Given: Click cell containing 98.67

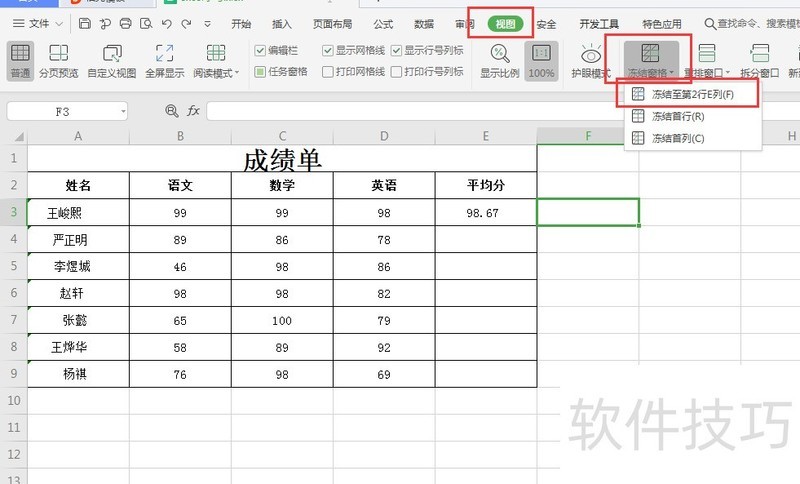Looking at the screenshot, I should (486, 212).
